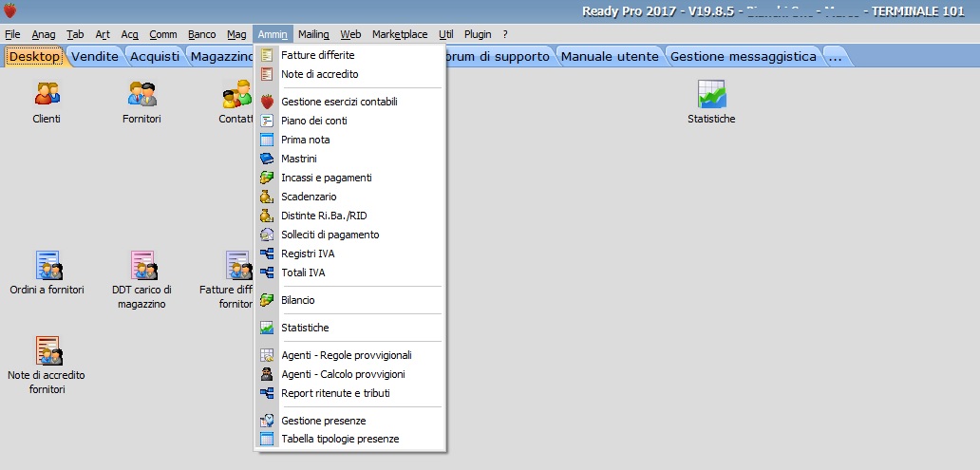This screenshot has height=470, width=980.
Task: Open the Web menu
Action: (350, 34)
